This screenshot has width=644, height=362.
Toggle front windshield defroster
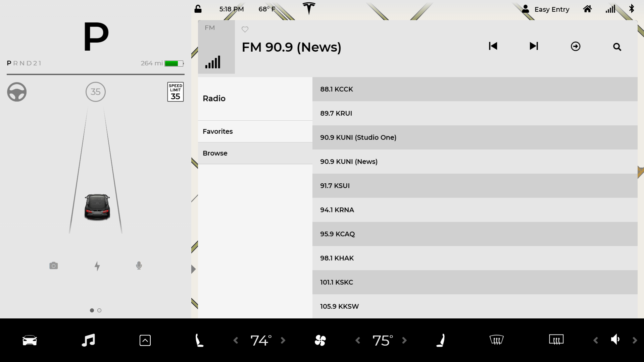(x=496, y=340)
